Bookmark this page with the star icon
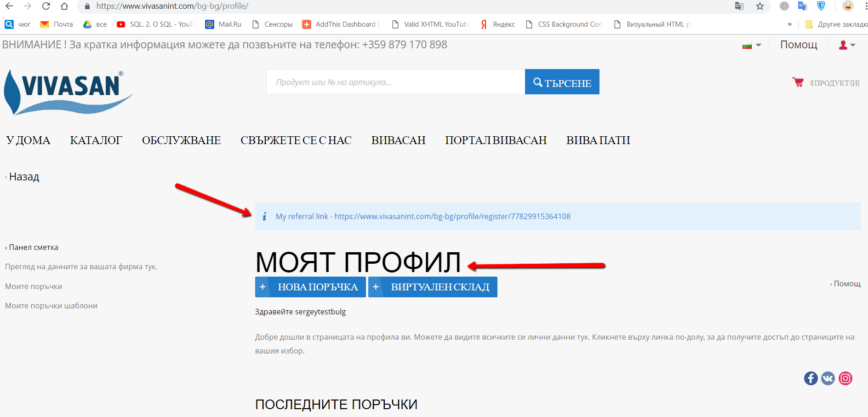Screen dimensions: 868x417 [x=760, y=6]
